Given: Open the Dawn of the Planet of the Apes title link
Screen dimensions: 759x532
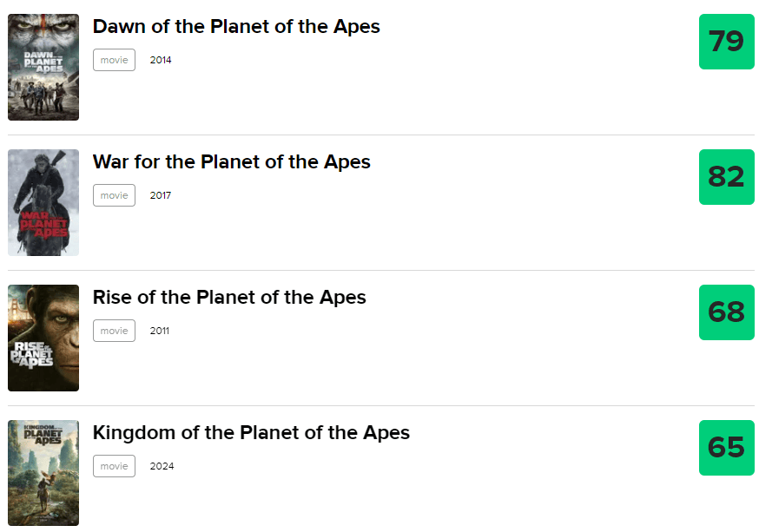Looking at the screenshot, I should coord(236,26).
